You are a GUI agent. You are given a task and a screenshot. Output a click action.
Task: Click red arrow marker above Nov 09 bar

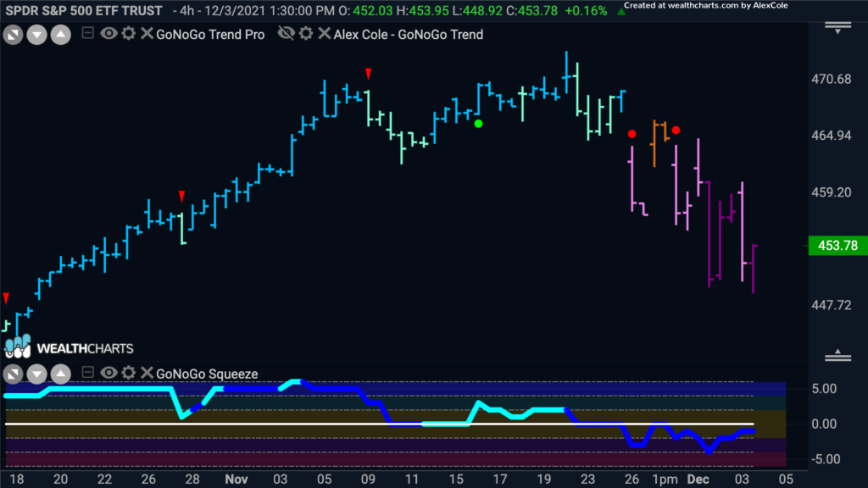[x=368, y=74]
